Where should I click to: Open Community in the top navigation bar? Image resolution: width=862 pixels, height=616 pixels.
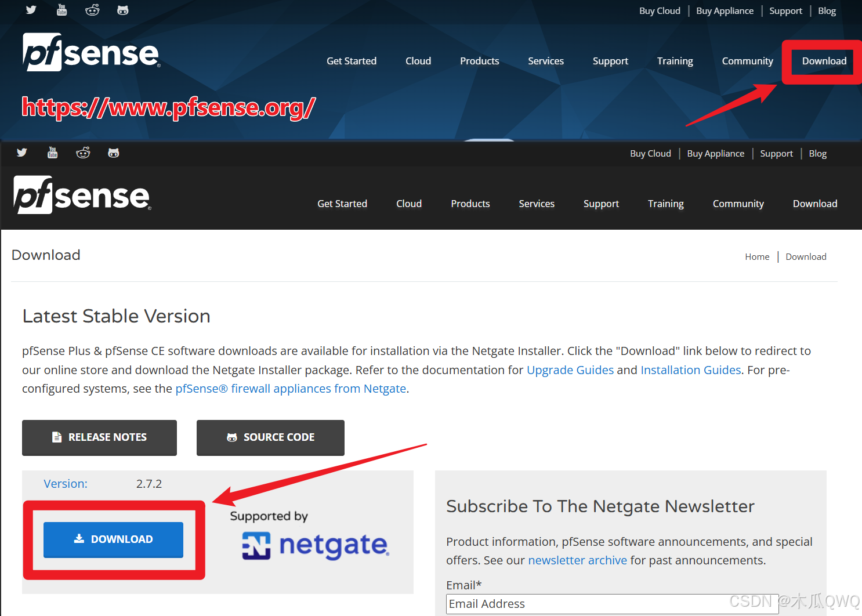pyautogui.click(x=748, y=61)
